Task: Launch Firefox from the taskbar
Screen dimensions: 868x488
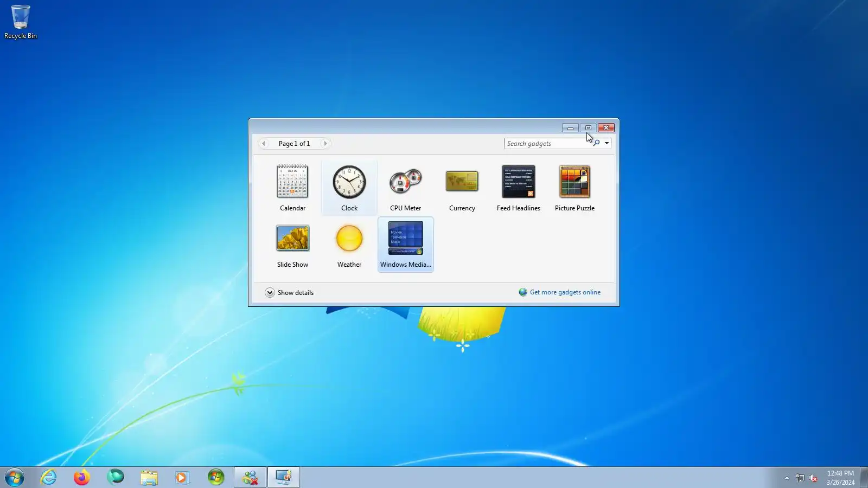Action: (x=82, y=477)
